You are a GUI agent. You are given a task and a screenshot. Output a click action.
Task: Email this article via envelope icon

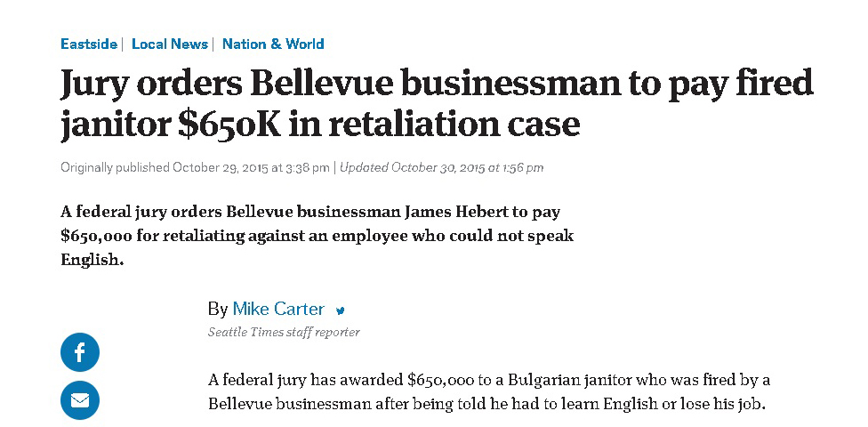pyautogui.click(x=80, y=400)
